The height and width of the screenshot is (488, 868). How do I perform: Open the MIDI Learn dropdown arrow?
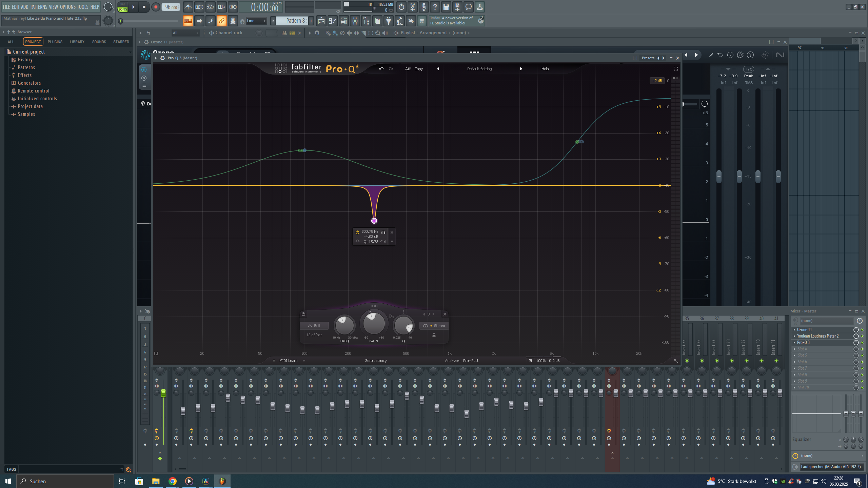point(304,361)
